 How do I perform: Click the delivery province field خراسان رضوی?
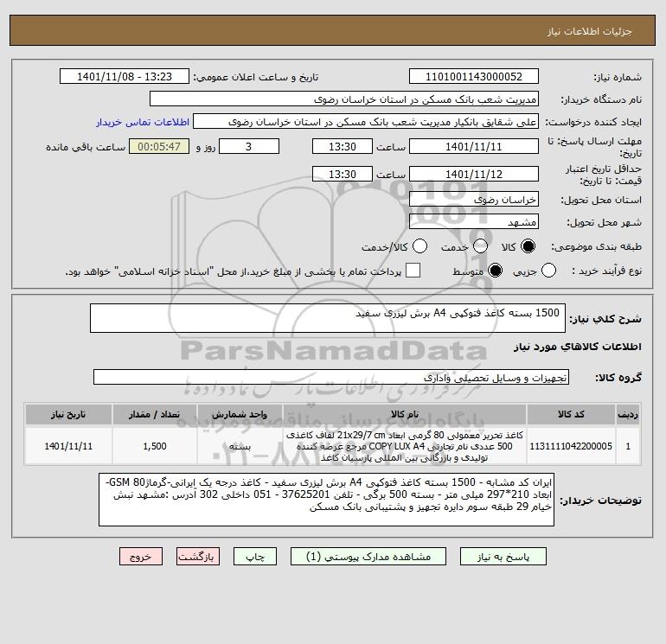(474, 199)
